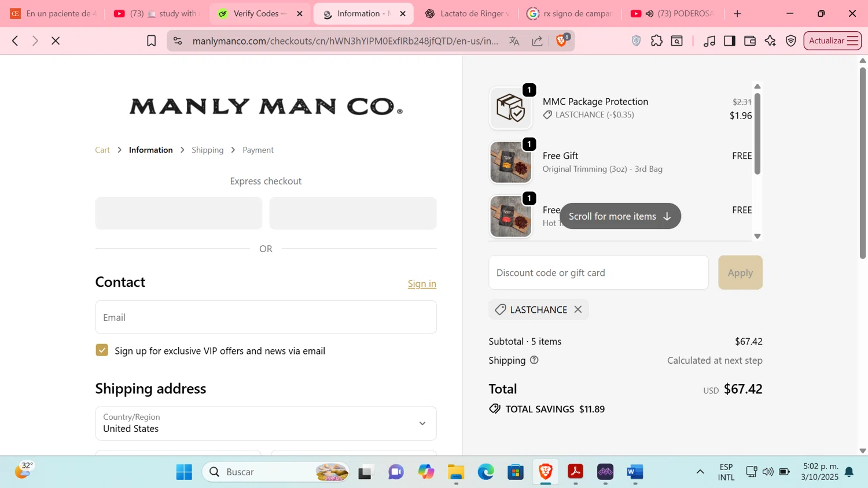
Task: Click the browser address bar URL
Action: click(x=345, y=40)
